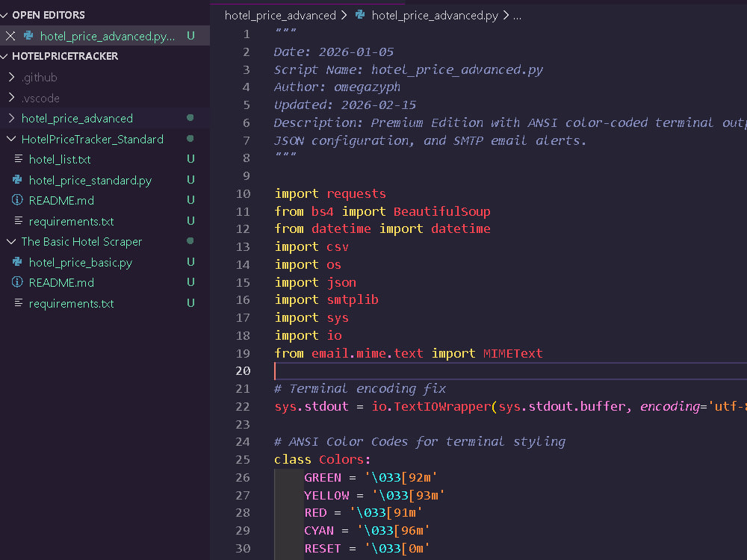Click Python icon in breadcrumb bar

[x=360, y=15]
